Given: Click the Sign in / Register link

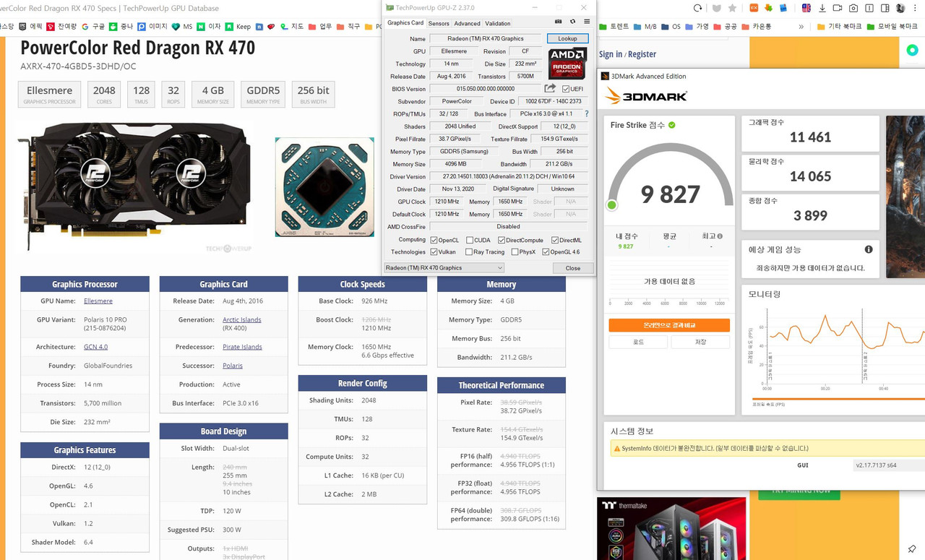Looking at the screenshot, I should coord(627,54).
